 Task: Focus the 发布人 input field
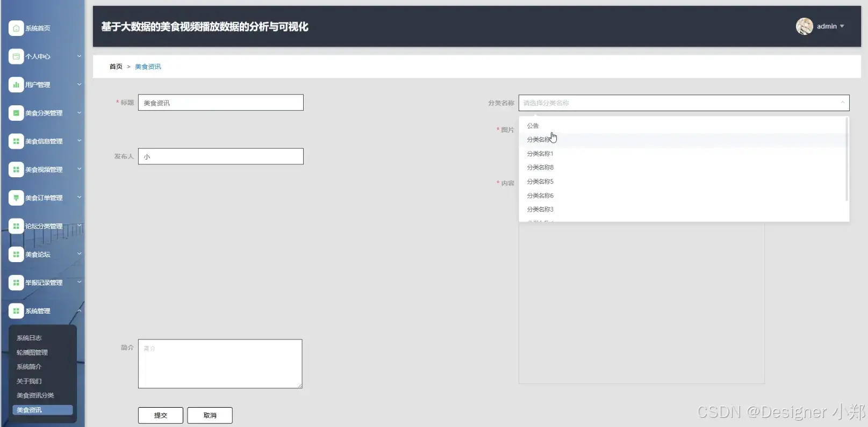[x=221, y=156]
